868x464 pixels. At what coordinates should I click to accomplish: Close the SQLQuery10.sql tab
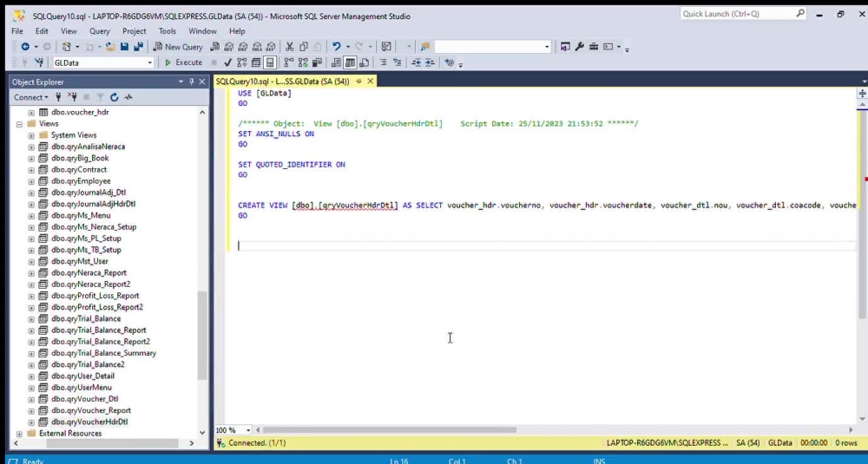click(x=371, y=82)
